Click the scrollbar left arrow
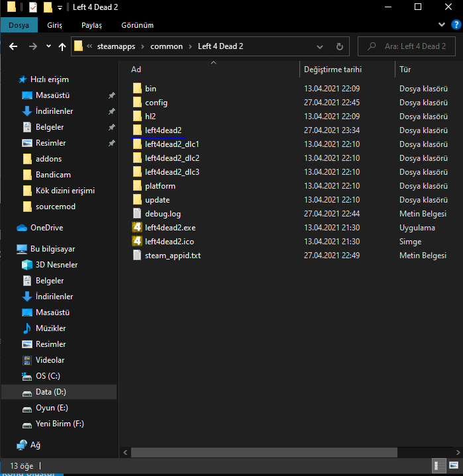The height and width of the screenshot is (476, 463). (x=125, y=452)
